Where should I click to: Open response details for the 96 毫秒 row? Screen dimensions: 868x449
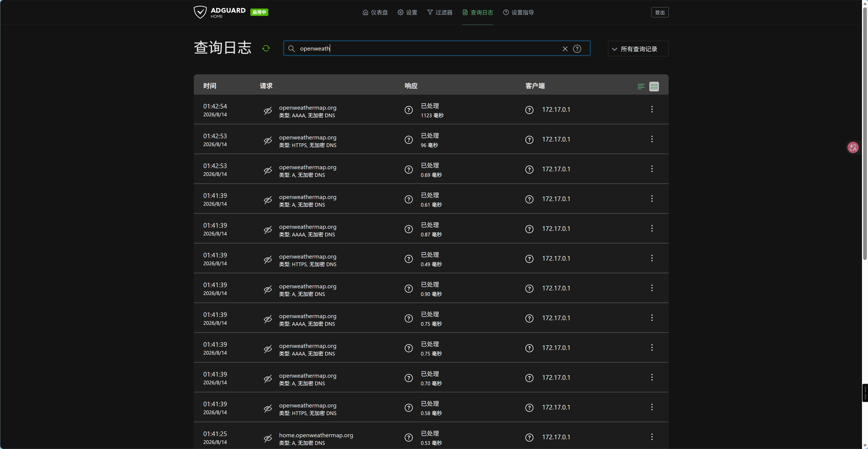click(x=408, y=140)
